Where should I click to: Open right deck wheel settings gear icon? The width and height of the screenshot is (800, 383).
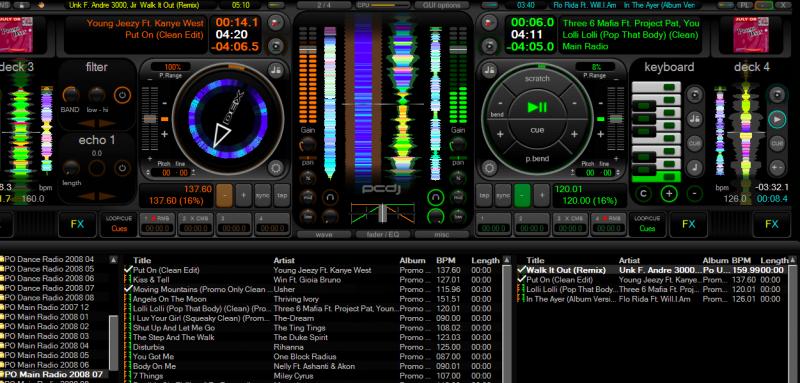(x=489, y=167)
